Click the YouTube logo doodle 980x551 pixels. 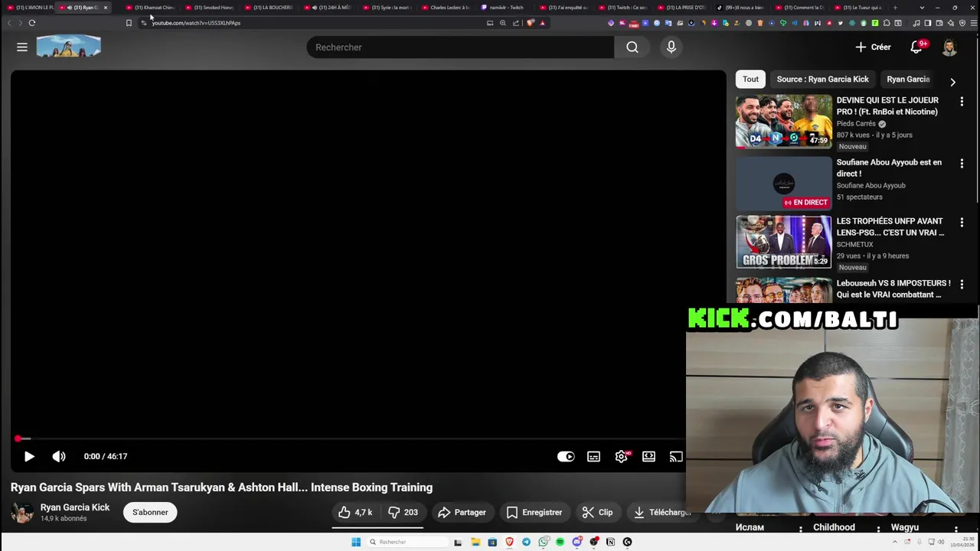[x=68, y=47]
